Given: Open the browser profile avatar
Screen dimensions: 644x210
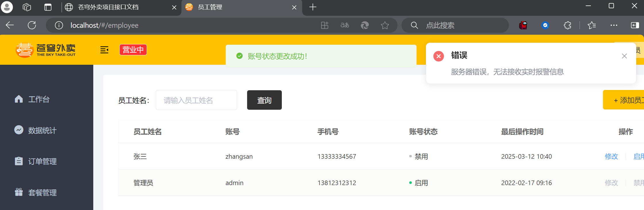Looking at the screenshot, I should pos(7,7).
